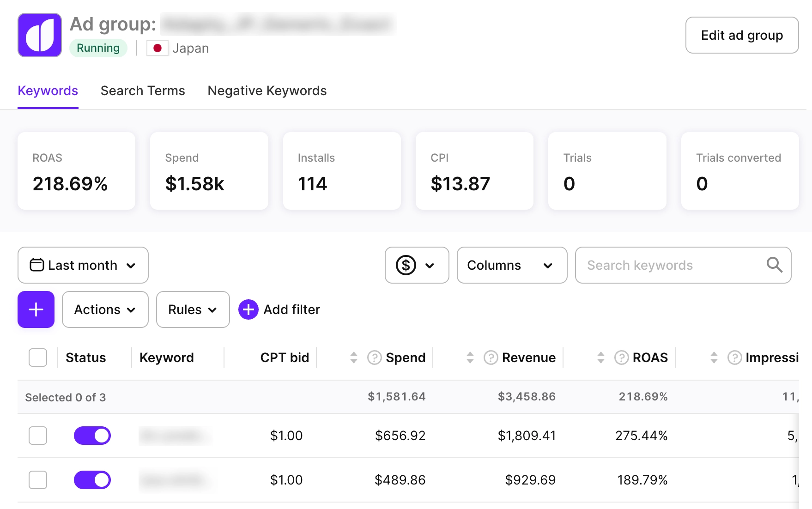Click the help icon beside Revenue column
This screenshot has height=509, width=812.
[491, 358]
